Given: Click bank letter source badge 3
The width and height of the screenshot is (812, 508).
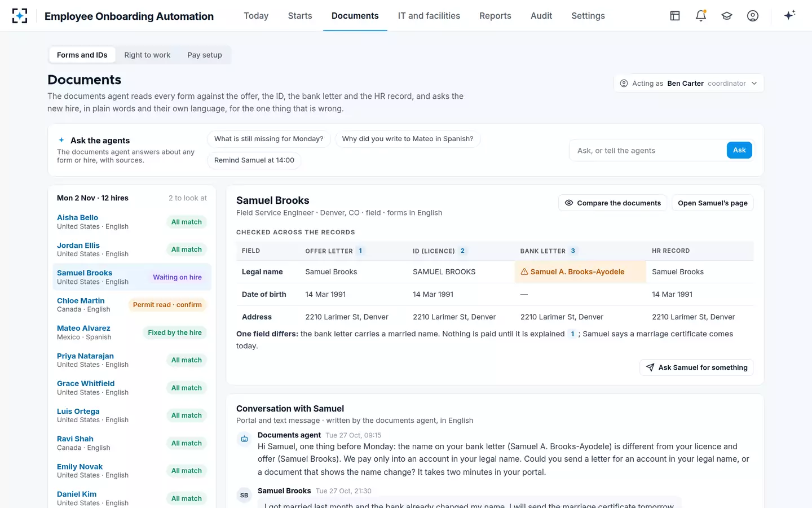Looking at the screenshot, I should [x=573, y=251].
